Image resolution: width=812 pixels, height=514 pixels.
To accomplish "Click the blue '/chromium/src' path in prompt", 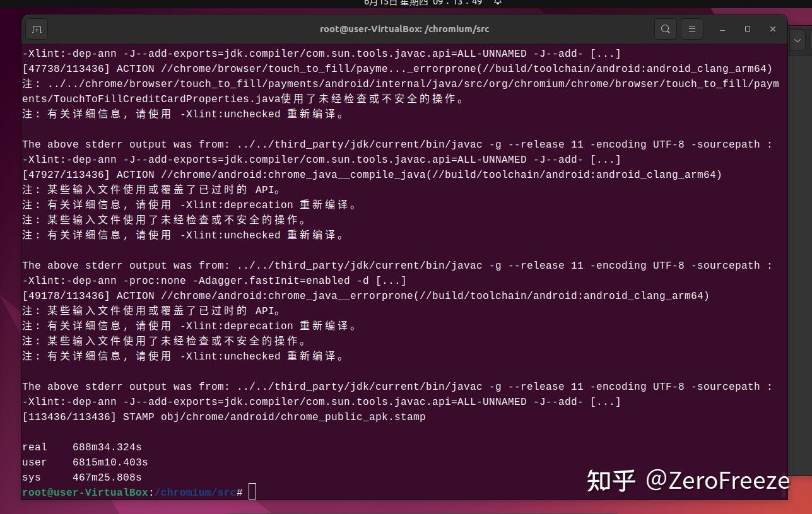I will (x=194, y=493).
